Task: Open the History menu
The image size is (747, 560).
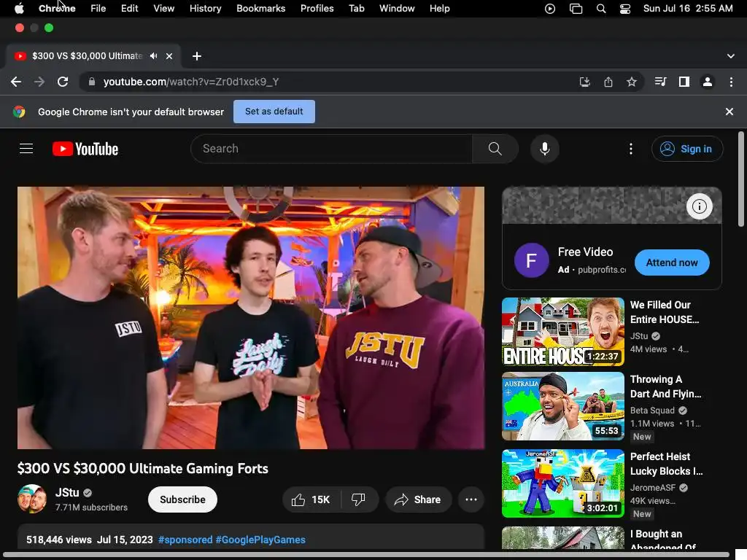Action: pyautogui.click(x=205, y=9)
